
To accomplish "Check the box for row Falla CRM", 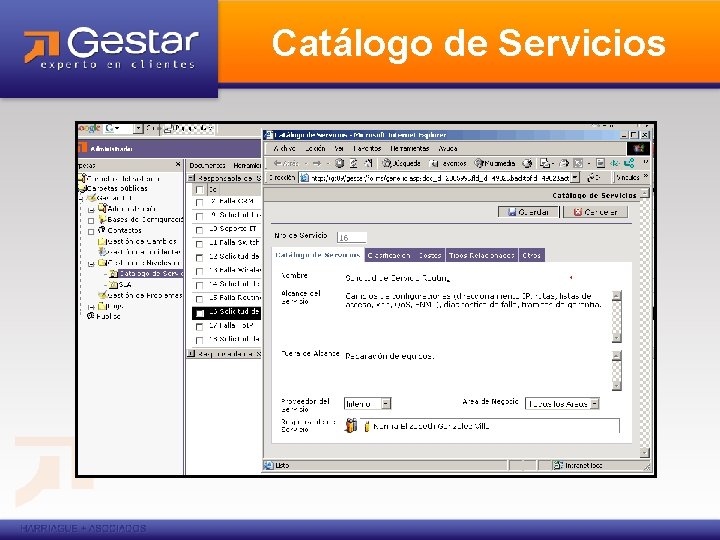I will point(199,202).
